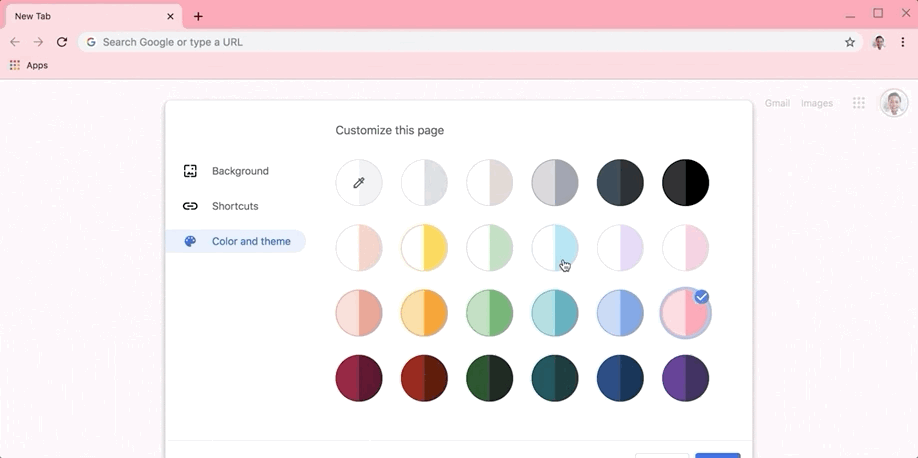Reload the page with refresh icon
The height and width of the screenshot is (458, 918).
(62, 42)
